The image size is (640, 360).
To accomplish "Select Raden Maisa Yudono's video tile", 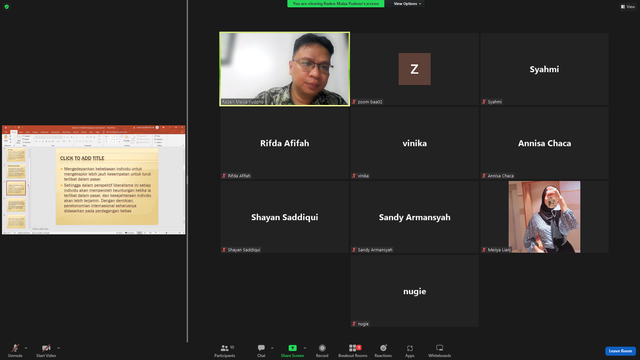I will click(x=284, y=69).
